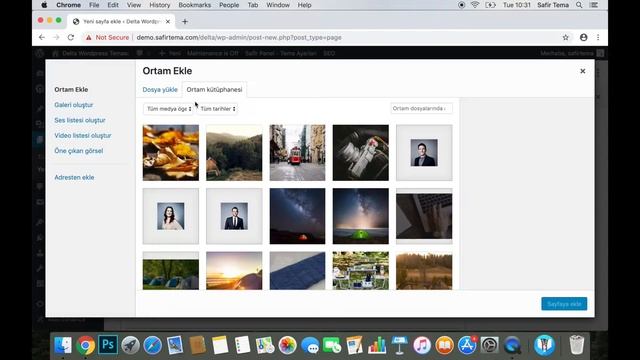Open iTunes from the dock
640x360 pixels.
point(422,345)
